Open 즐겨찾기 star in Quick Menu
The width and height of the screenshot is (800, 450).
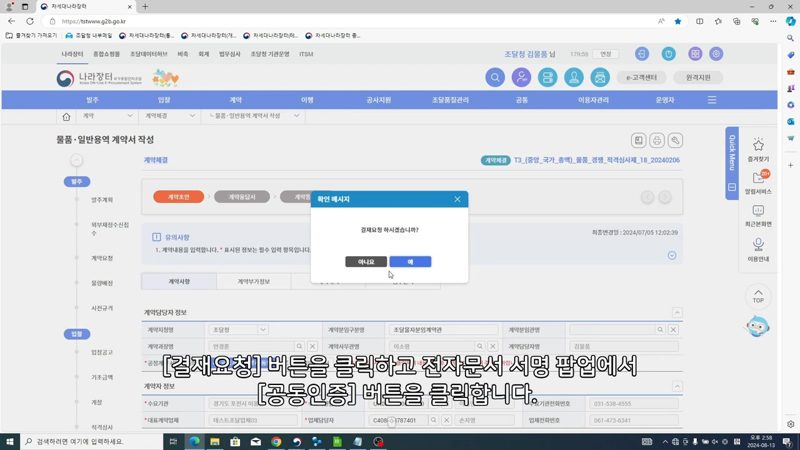point(758,150)
